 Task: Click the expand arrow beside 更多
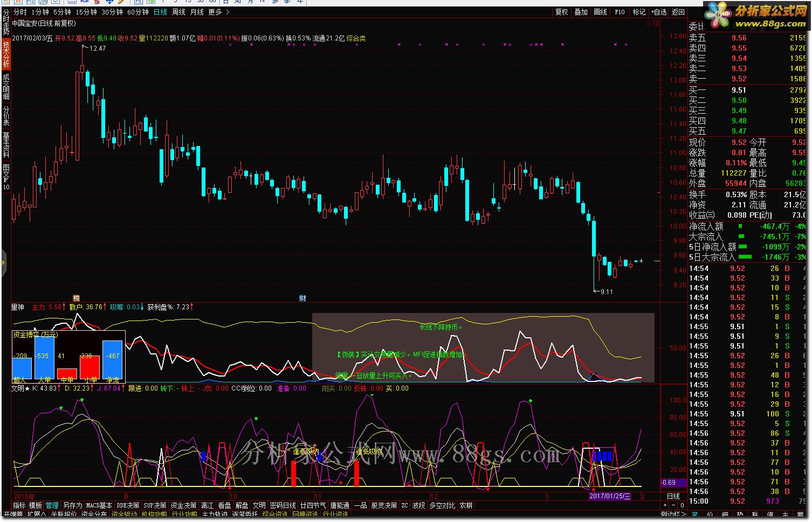(228, 12)
